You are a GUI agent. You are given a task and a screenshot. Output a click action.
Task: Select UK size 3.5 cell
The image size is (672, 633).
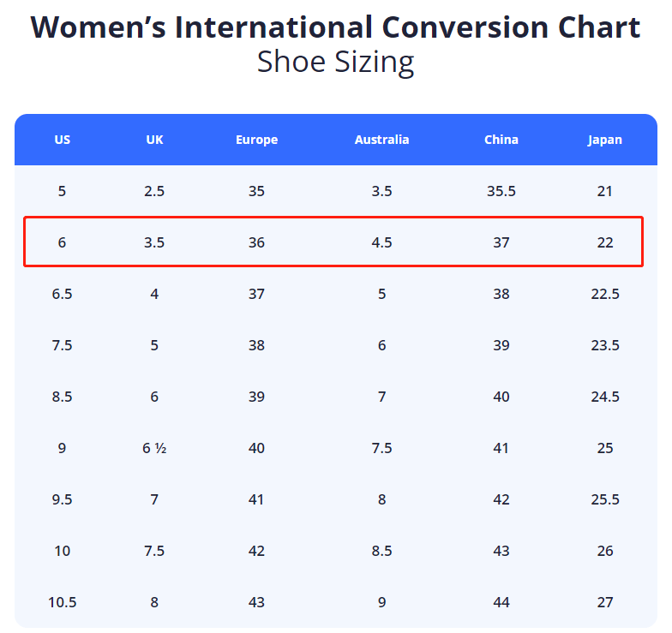(154, 242)
